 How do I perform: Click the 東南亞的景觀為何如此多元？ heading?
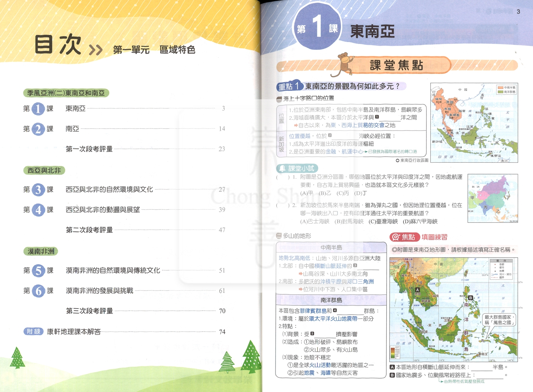pyautogui.click(x=352, y=87)
